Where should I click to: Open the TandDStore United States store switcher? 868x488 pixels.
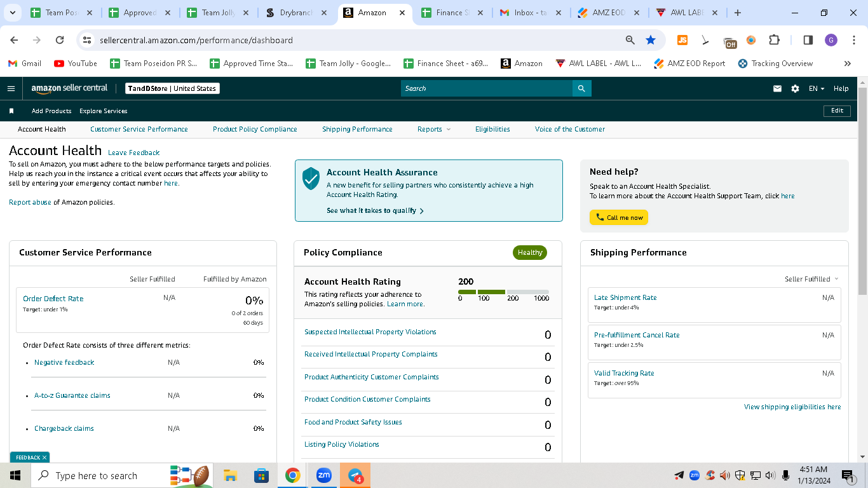pos(172,88)
